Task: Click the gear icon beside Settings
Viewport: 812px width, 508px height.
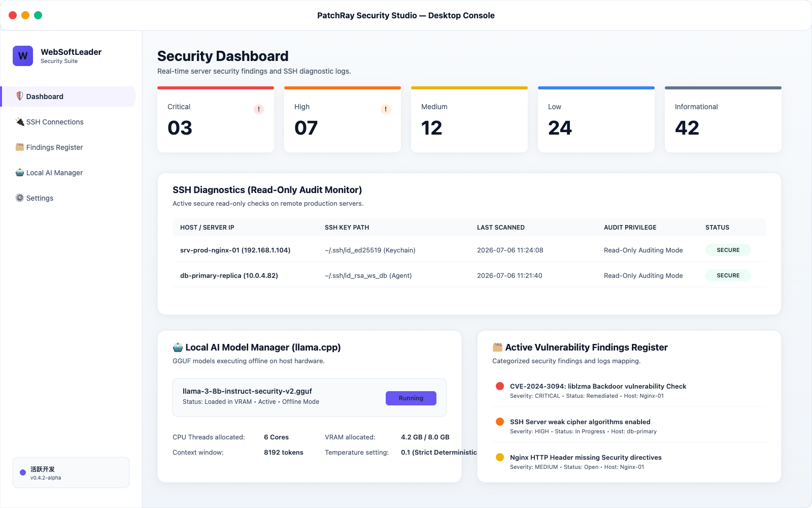Action: point(20,198)
